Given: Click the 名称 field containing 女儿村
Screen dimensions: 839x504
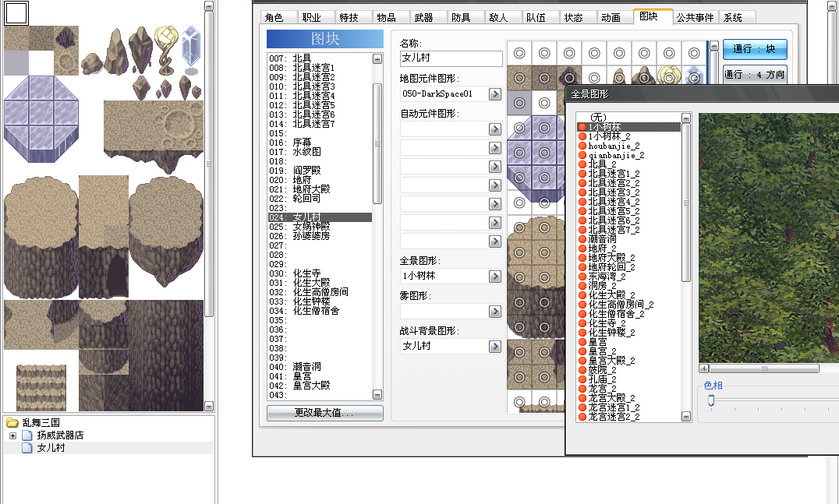Looking at the screenshot, I should tap(451, 58).
